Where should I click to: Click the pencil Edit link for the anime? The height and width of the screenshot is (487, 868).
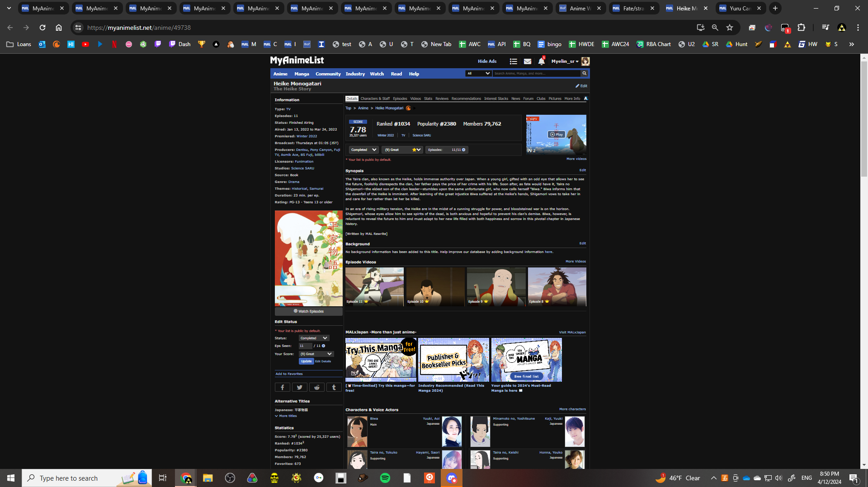(581, 86)
